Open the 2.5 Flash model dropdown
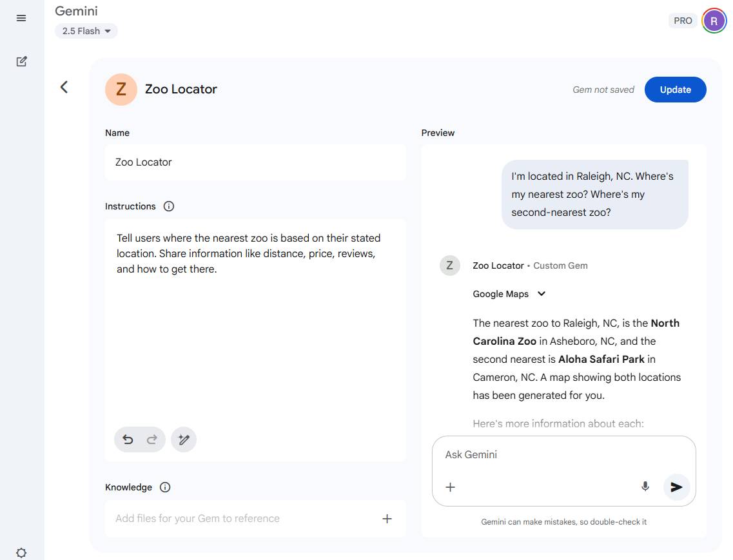The height and width of the screenshot is (560, 733). point(86,31)
